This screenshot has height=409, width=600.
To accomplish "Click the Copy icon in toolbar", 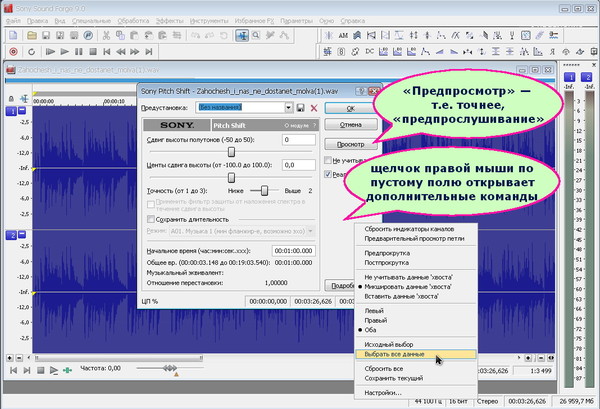I will coord(120,36).
